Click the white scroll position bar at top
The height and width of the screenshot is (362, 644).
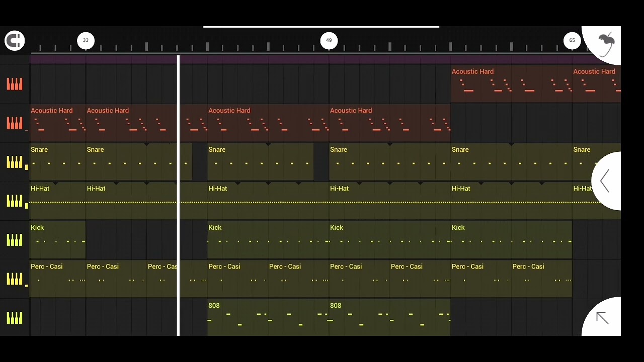pyautogui.click(x=321, y=27)
